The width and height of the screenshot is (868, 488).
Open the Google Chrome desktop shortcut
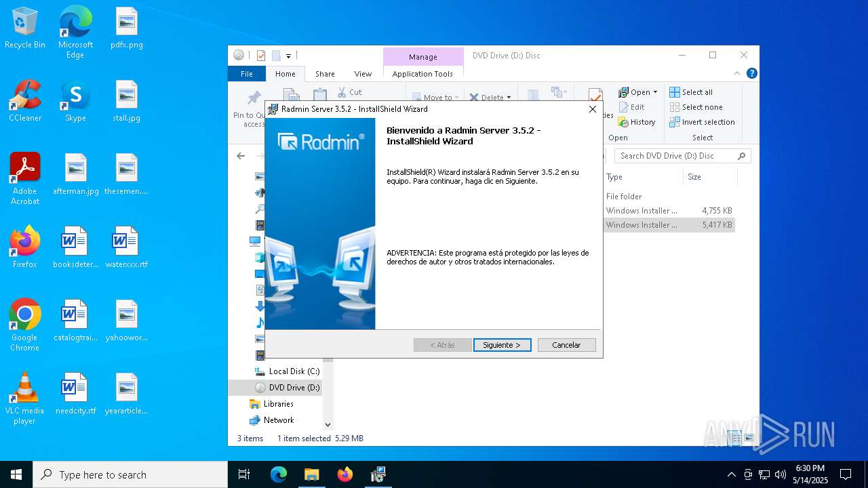(25, 325)
